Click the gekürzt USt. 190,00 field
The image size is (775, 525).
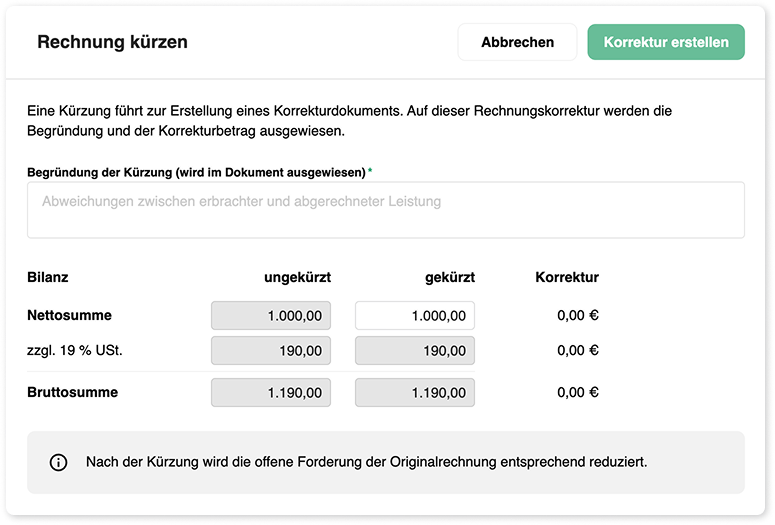(415, 350)
